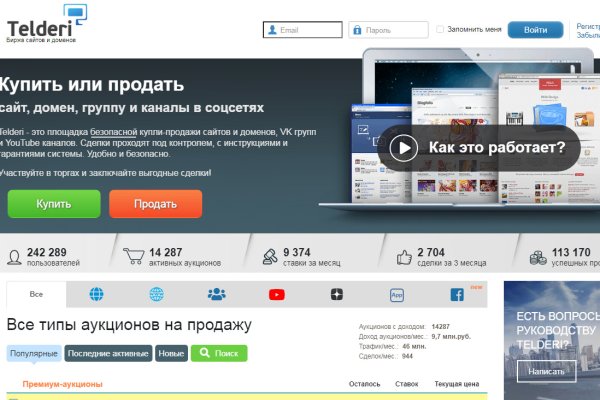600x400 pixels.
Task: Click the green 'Поиск' button
Action: [x=218, y=354]
